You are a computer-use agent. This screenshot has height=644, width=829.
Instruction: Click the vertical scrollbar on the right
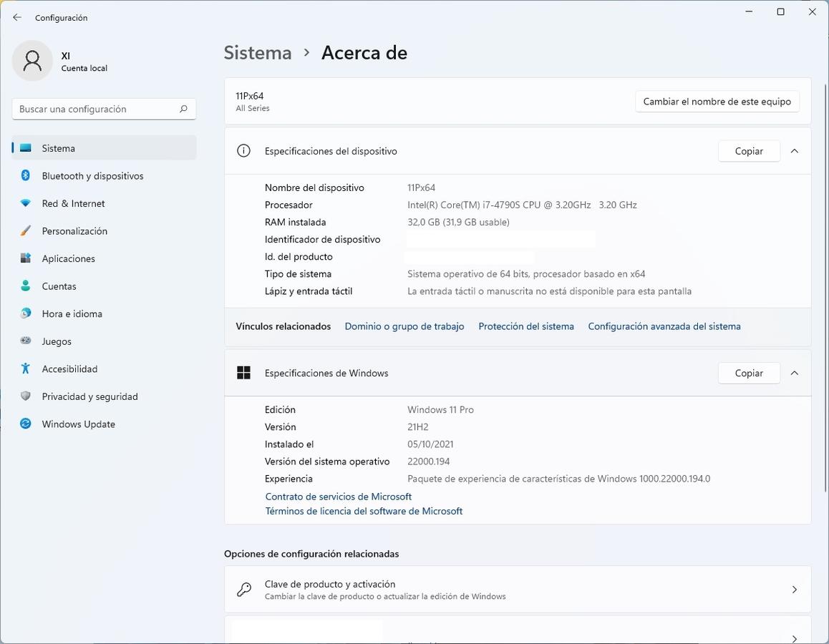tap(825, 286)
